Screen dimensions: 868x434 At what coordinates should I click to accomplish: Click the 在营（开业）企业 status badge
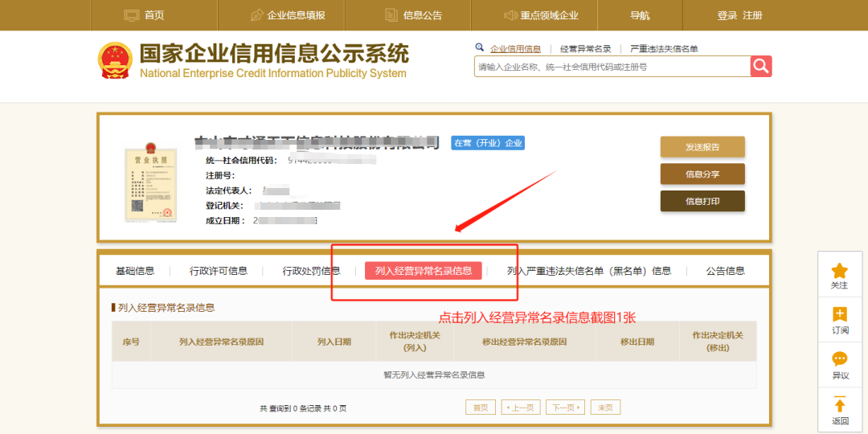[x=488, y=143]
